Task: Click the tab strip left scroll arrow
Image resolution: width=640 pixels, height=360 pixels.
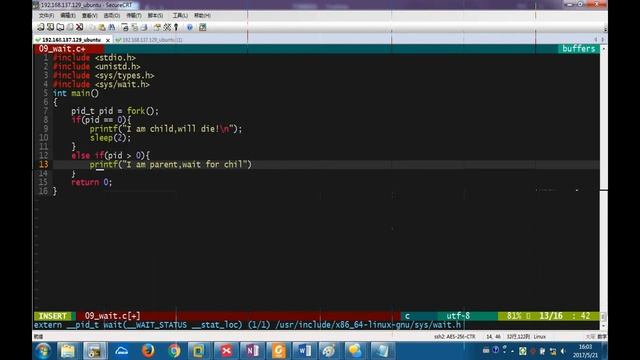Action: tap(596, 40)
